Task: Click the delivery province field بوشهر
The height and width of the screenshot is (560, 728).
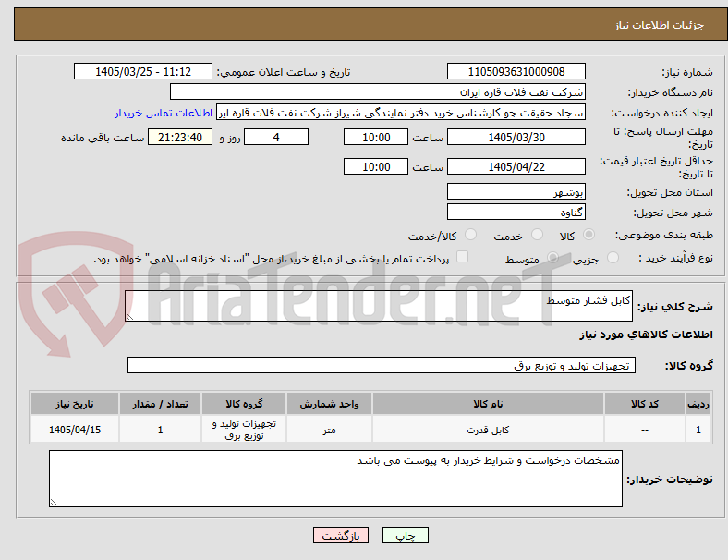Action: click(516, 192)
